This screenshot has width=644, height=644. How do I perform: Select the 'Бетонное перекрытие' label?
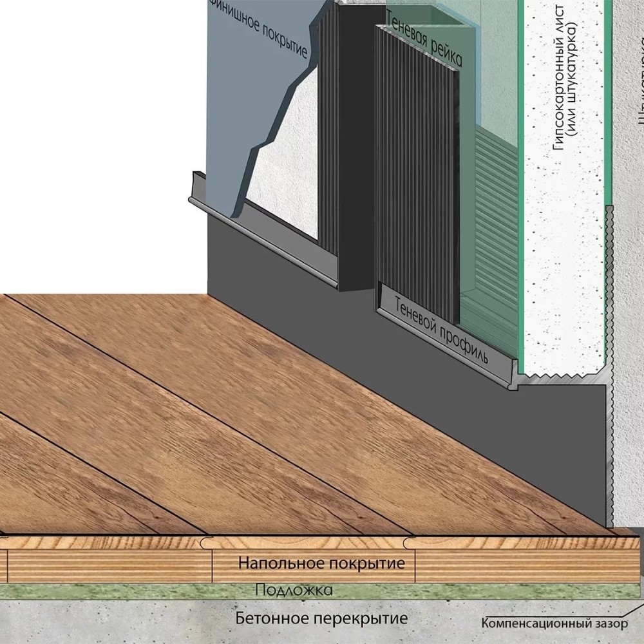click(x=321, y=619)
